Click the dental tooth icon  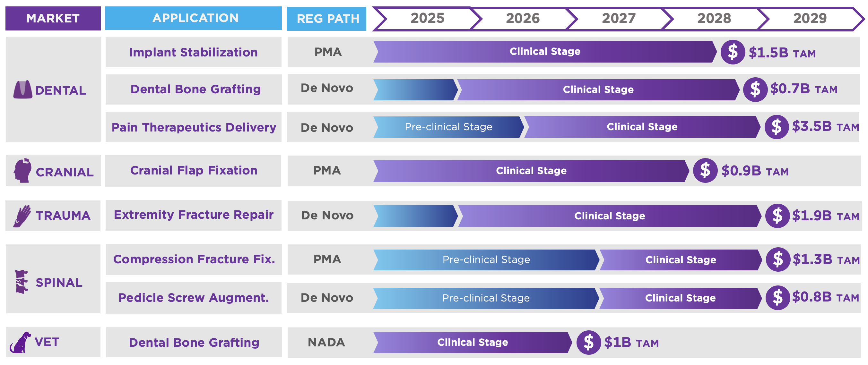click(22, 89)
